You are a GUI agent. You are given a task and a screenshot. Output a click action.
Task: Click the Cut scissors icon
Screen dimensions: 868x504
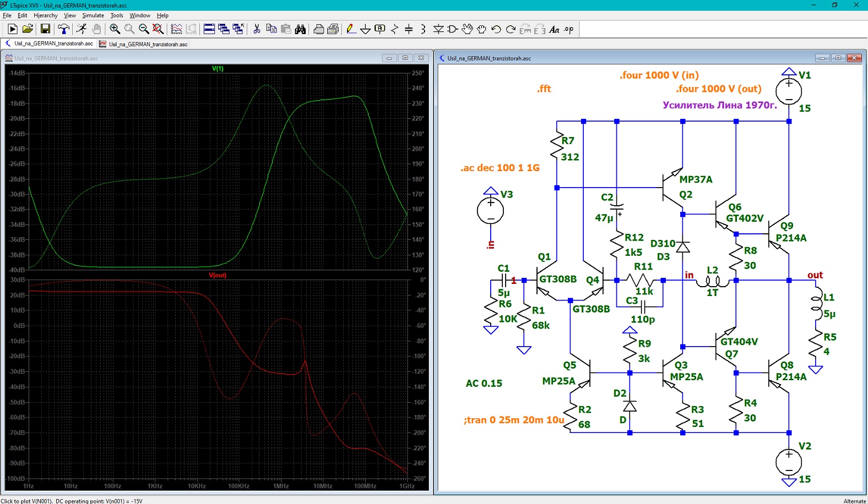(257, 29)
